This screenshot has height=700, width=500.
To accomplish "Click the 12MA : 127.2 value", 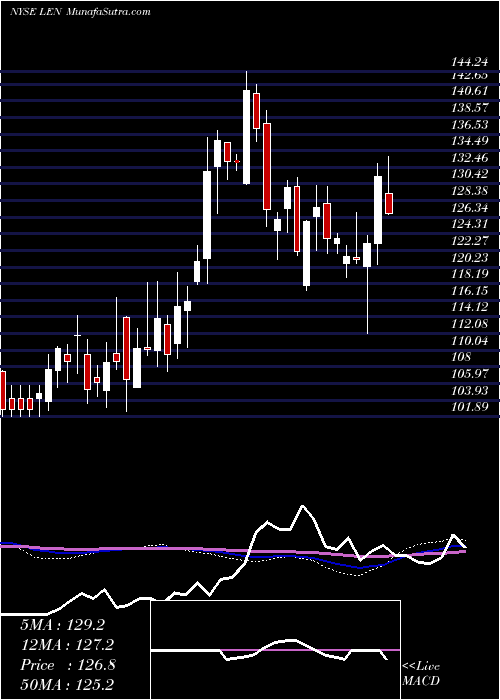I will [x=67, y=645].
